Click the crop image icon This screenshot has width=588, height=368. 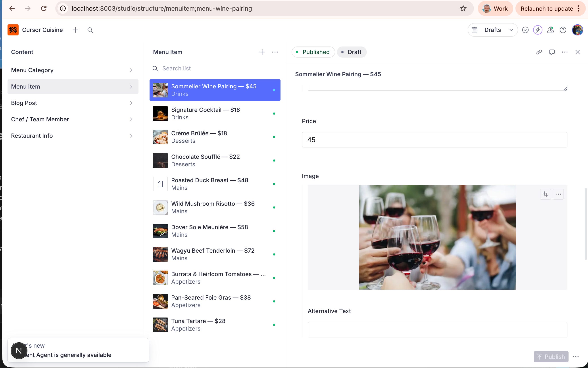545,194
